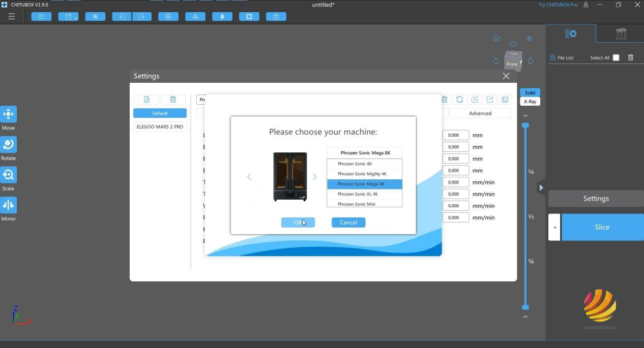Collapse the right panel with arrow
Image resolution: width=644 pixels, height=348 pixels.
pyautogui.click(x=541, y=187)
